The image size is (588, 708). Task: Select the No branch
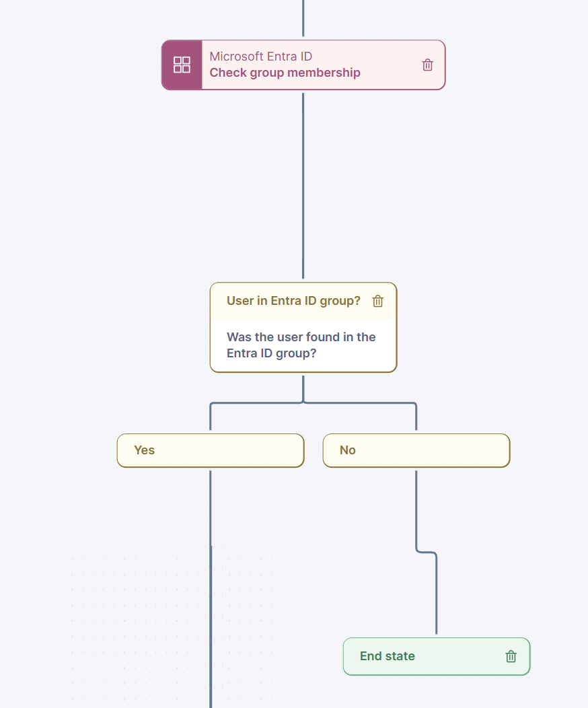[416, 450]
